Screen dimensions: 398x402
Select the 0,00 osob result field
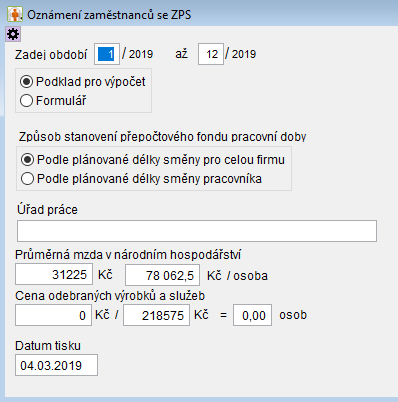click(253, 315)
